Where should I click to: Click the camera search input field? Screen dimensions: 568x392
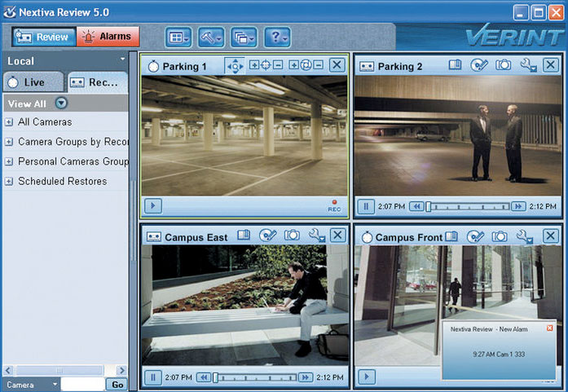(x=82, y=384)
